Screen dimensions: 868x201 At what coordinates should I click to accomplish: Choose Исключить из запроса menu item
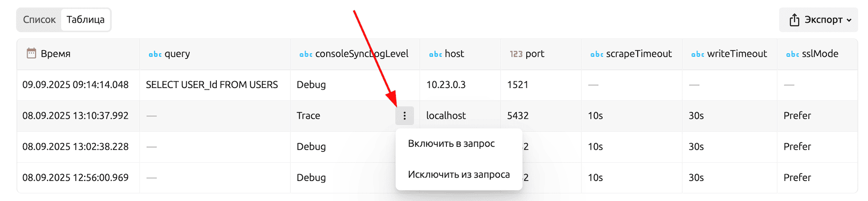pos(459,175)
